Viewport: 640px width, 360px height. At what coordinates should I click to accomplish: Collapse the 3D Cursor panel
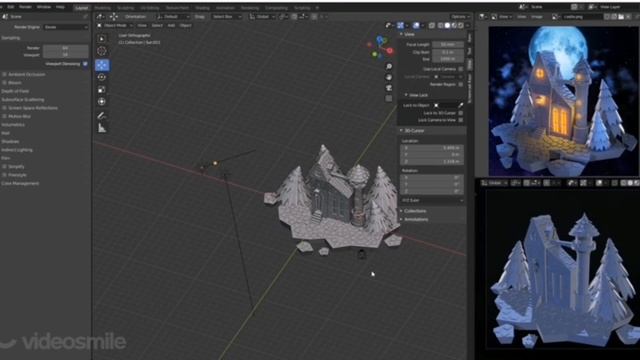click(413, 131)
